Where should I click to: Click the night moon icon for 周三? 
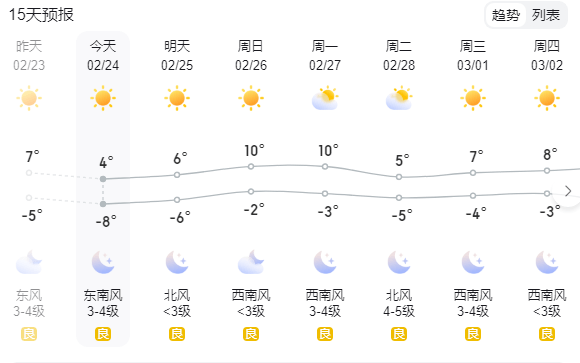coord(473,262)
